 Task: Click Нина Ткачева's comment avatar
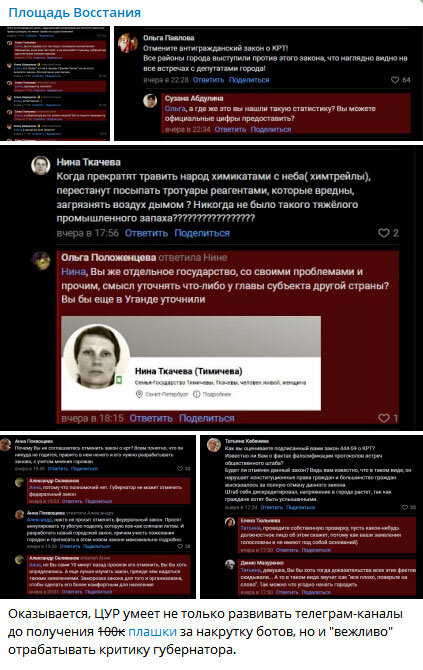tap(41, 165)
